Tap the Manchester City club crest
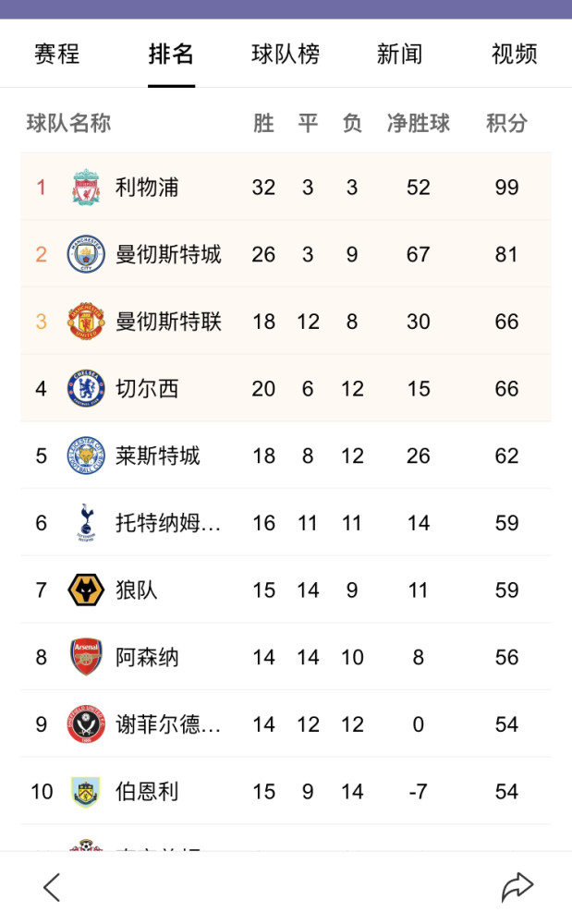572x924 pixels. (x=86, y=254)
